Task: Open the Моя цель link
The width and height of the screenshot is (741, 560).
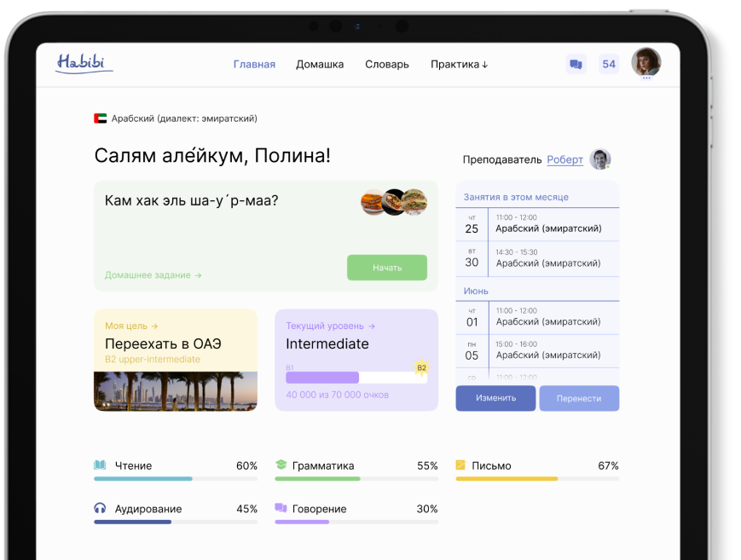Action: [131, 326]
